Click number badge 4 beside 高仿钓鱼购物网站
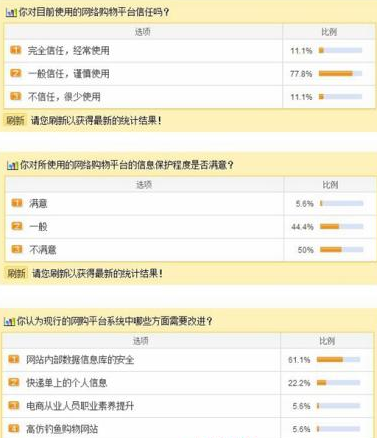The width and height of the screenshot is (377, 438). point(14,428)
